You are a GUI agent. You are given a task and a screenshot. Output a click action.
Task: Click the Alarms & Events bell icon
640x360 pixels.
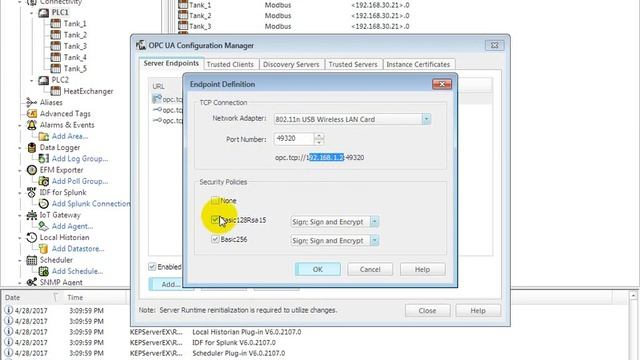point(31,125)
